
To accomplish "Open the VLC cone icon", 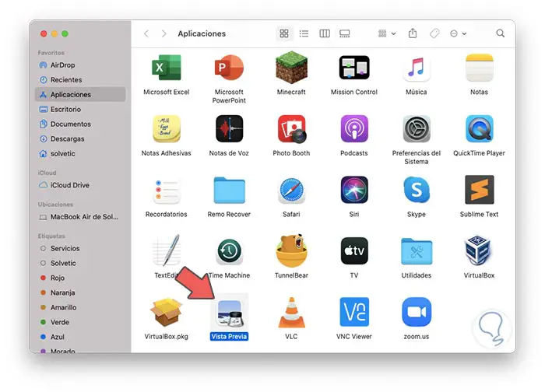I will point(291,311).
